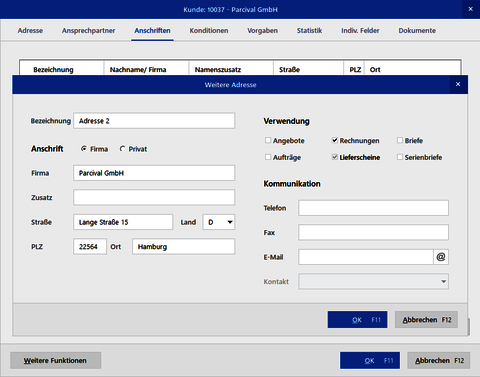This screenshot has height=377, width=480.
Task: Open the Land dropdown
Action: pos(219,222)
